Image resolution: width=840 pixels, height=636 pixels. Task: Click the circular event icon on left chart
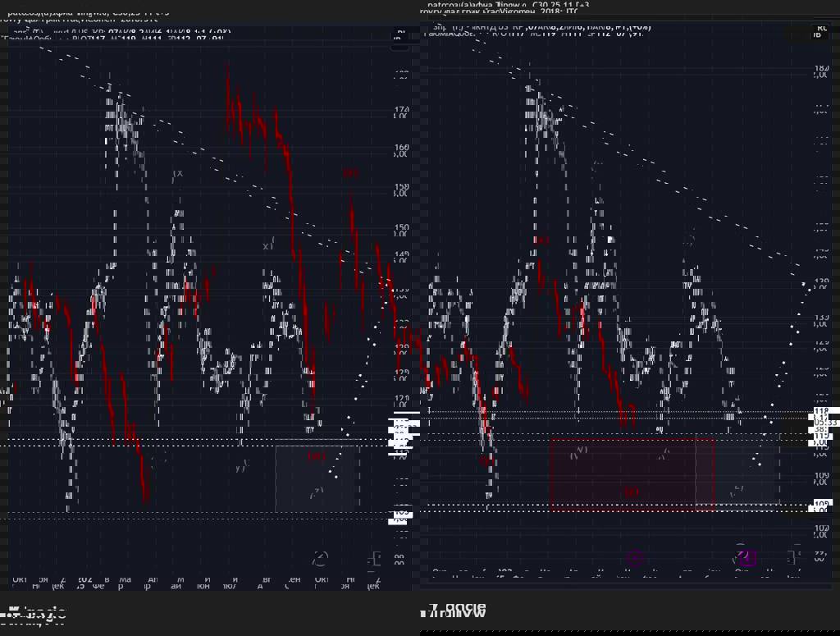[320, 558]
